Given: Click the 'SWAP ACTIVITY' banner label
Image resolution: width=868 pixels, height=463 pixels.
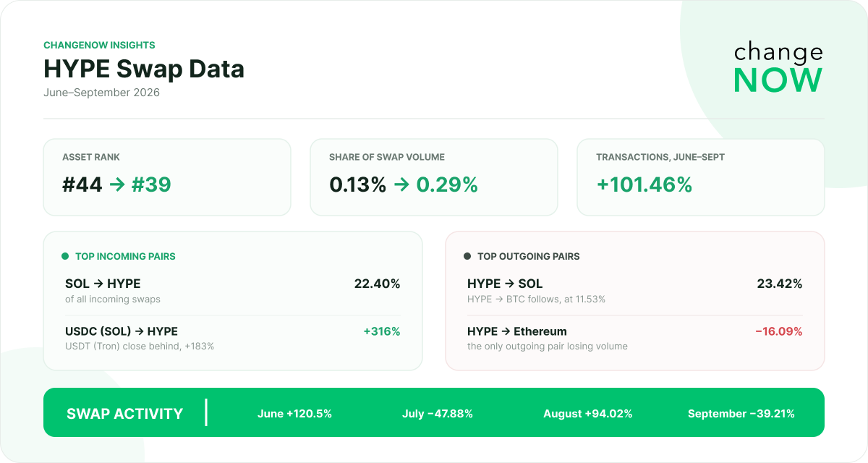Looking at the screenshot, I should (124, 414).
